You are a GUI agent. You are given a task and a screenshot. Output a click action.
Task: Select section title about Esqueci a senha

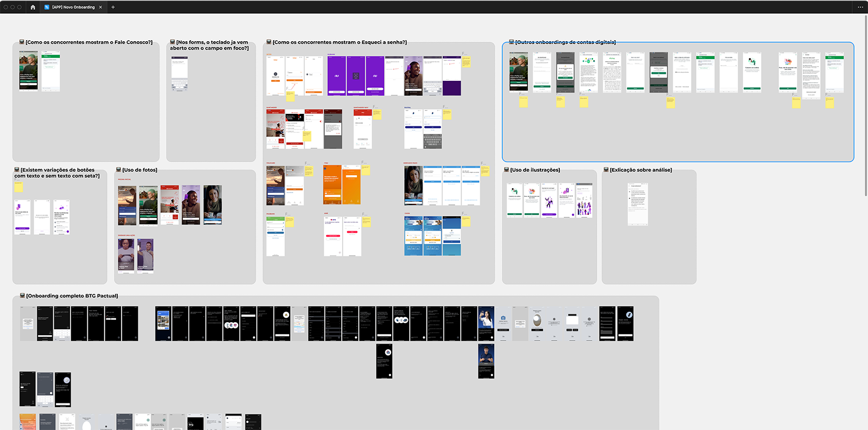pyautogui.click(x=340, y=42)
